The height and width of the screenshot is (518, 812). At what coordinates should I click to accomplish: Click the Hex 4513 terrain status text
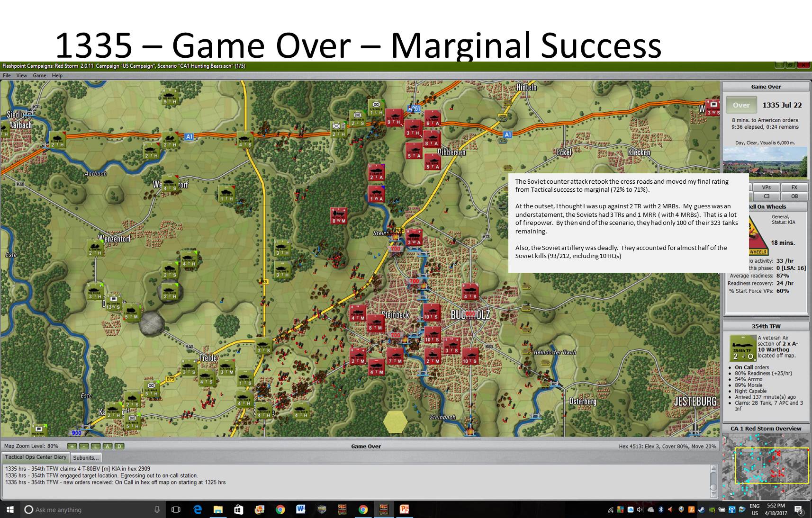tap(668, 446)
